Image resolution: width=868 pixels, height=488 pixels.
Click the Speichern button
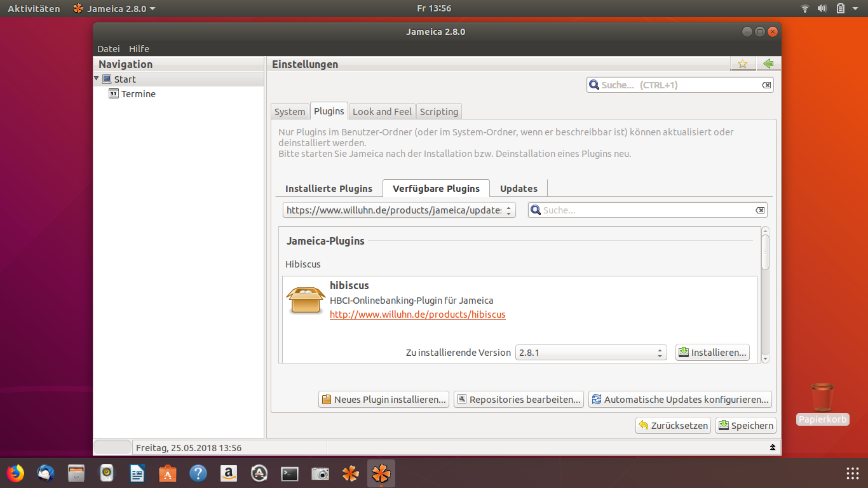(x=746, y=426)
